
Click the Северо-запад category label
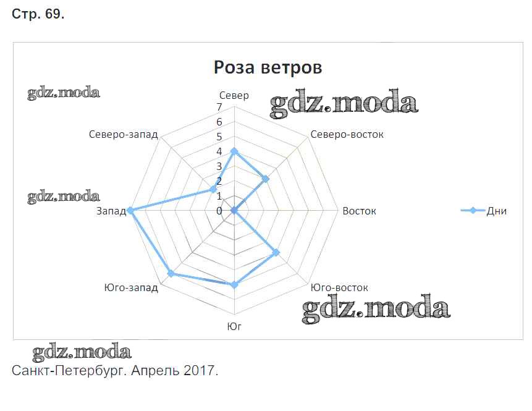pyautogui.click(x=123, y=134)
